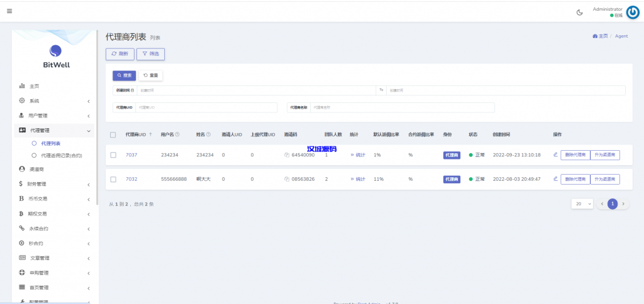Click the 代理商UID search input field
This screenshot has height=304, width=644.
tap(206, 107)
